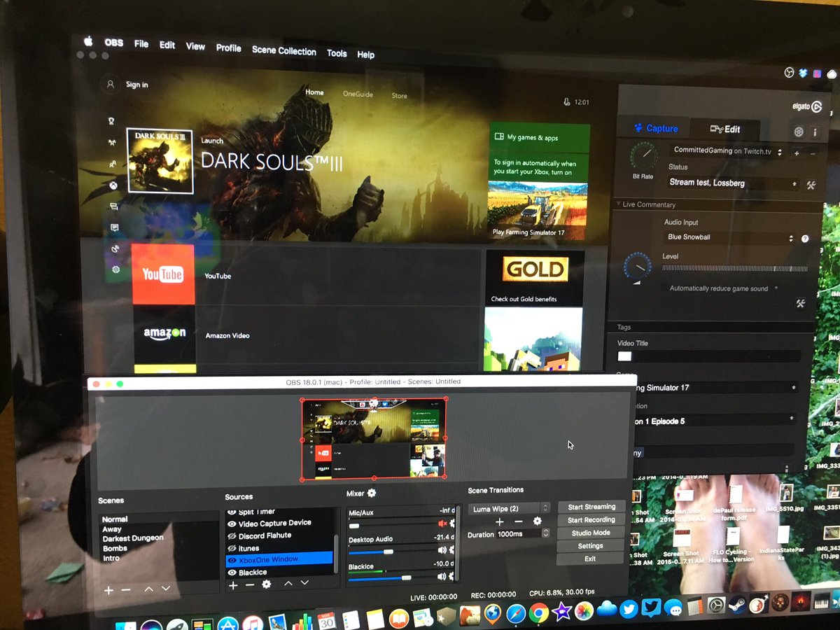Viewport: 840px width, 630px height.
Task: Click the Bit Rate dial
Action: coord(643,155)
